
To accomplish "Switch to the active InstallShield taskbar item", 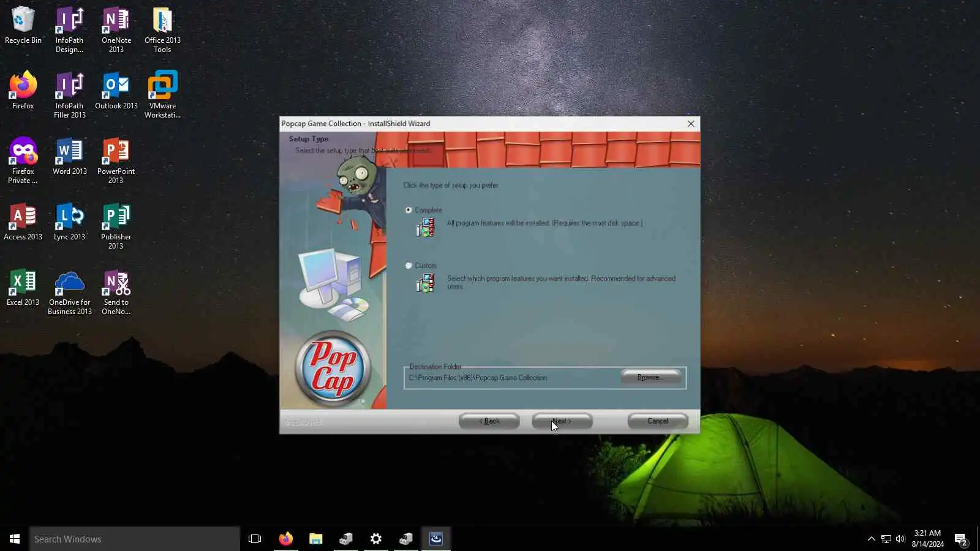I will click(435, 539).
